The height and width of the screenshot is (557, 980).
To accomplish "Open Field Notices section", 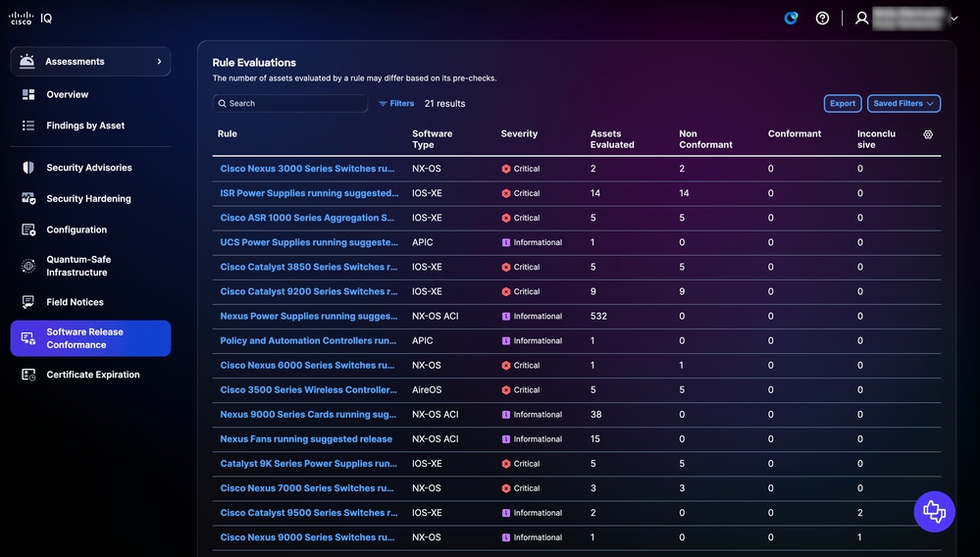I will point(75,302).
